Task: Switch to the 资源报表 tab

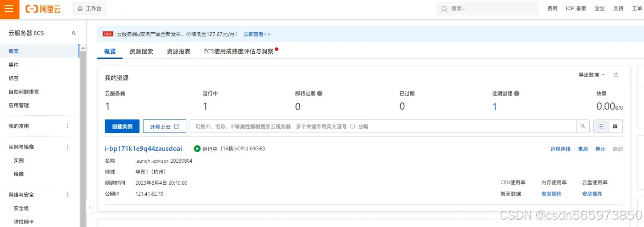Action: (178, 51)
